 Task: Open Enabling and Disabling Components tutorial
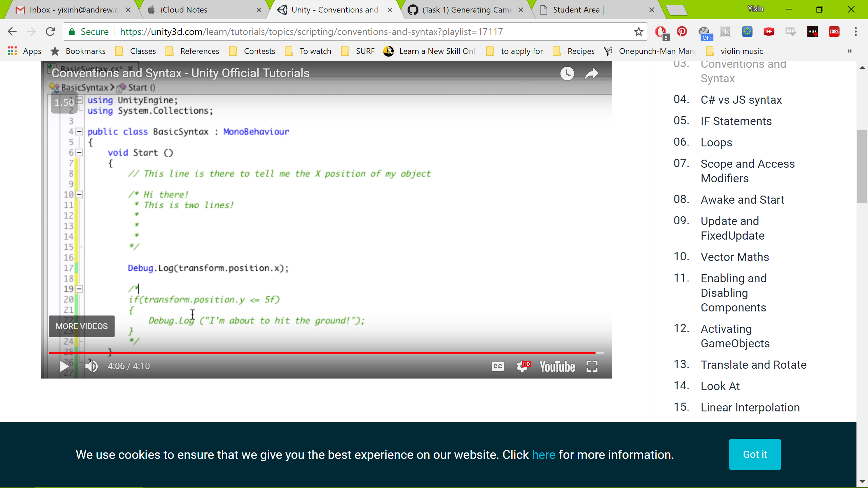point(733,293)
